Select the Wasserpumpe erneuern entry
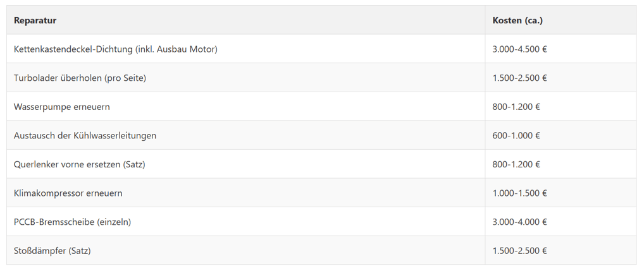The height and width of the screenshot is (271, 644). tap(61, 107)
